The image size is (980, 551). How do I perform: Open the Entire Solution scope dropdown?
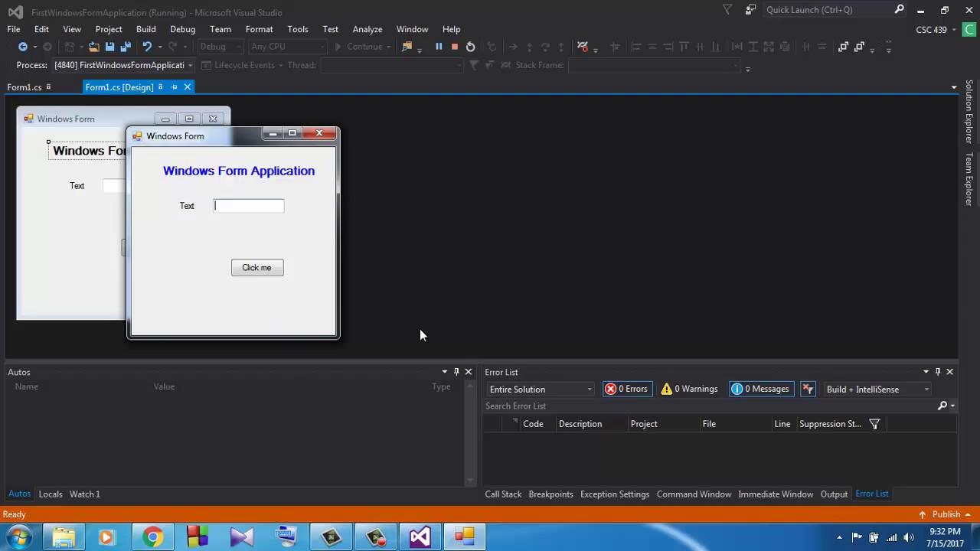pos(541,389)
